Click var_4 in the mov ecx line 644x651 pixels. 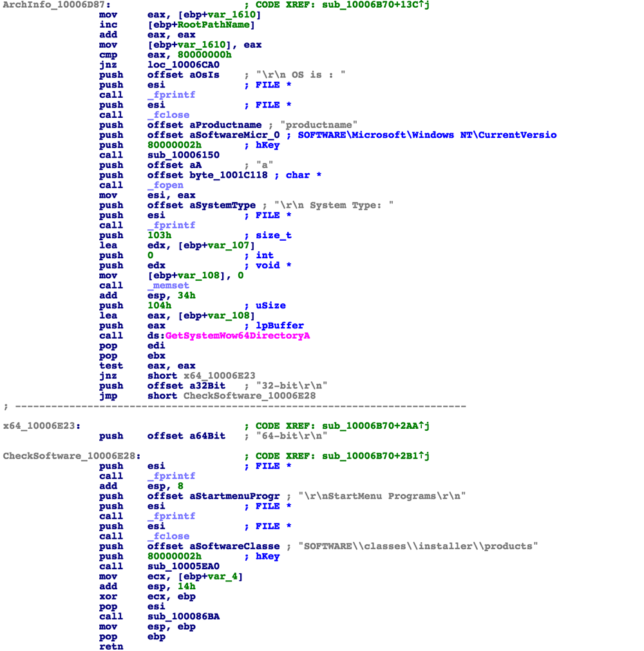223,576
